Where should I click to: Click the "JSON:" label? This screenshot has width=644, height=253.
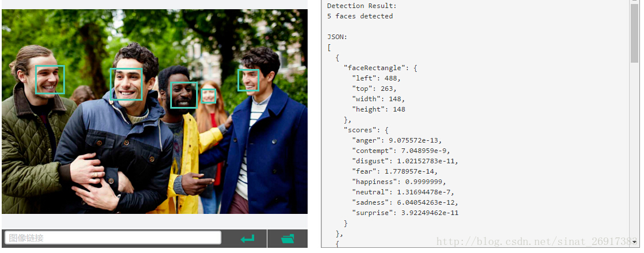click(337, 37)
